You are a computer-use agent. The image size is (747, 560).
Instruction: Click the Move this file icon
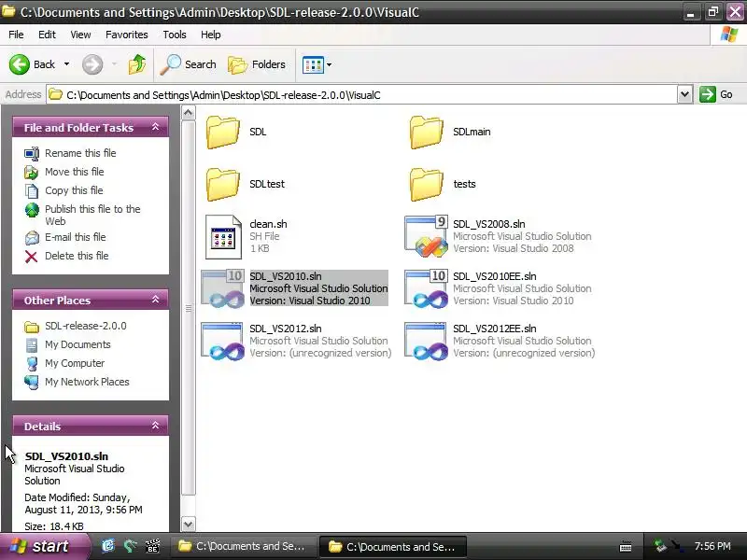click(x=32, y=172)
